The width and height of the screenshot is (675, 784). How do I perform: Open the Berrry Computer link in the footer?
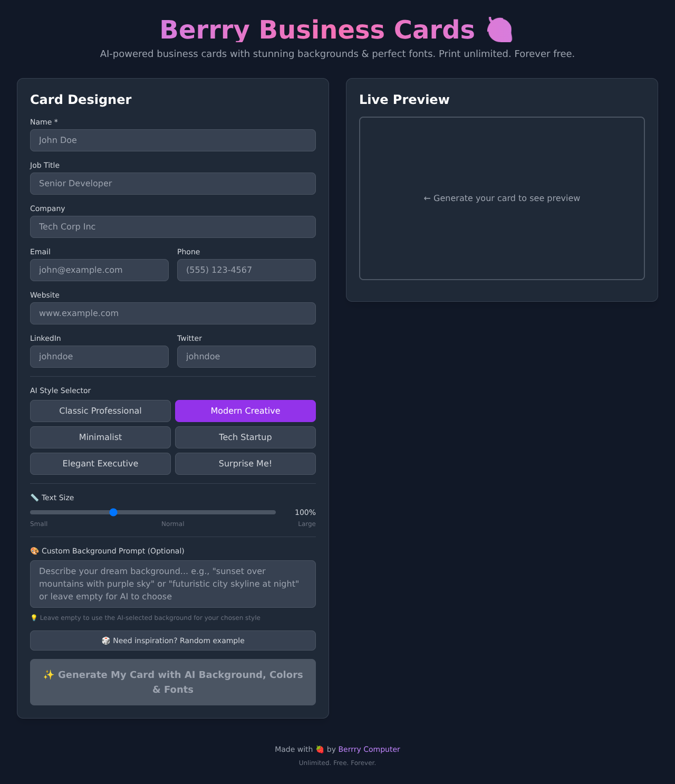click(x=369, y=749)
